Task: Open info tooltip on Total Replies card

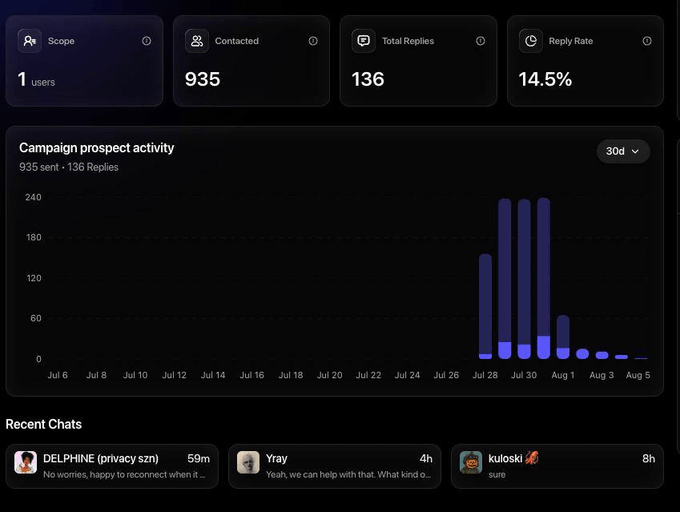Action: (x=481, y=41)
